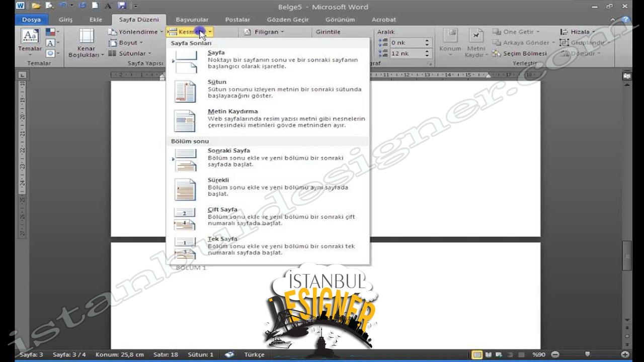Switch to the Acrobat tab
The image size is (644, 362).
click(383, 20)
